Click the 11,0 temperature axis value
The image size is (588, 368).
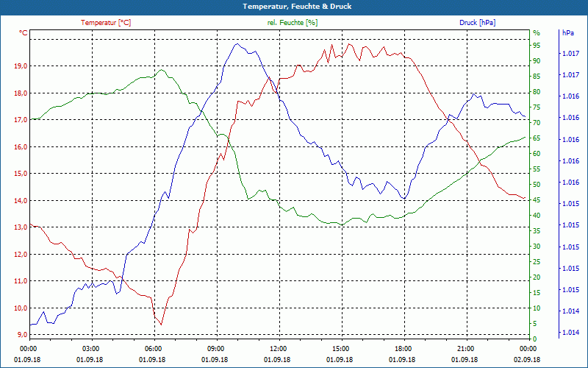[21, 281]
